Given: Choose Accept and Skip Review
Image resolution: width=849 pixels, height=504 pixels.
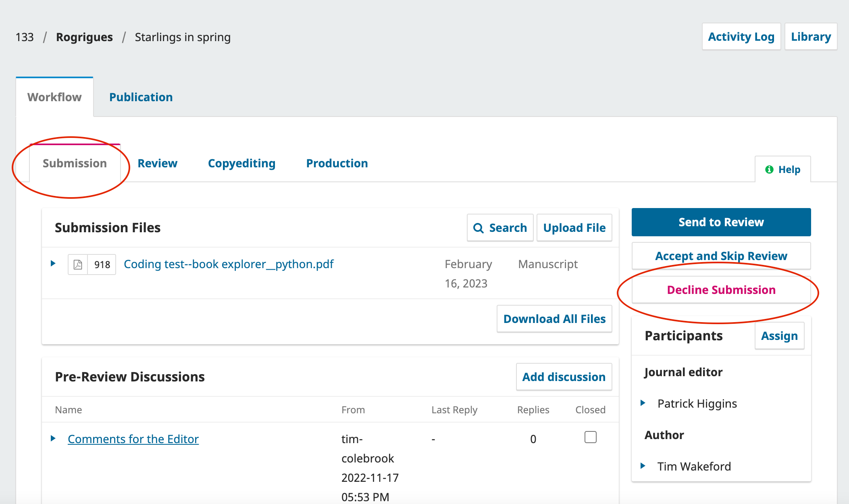Looking at the screenshot, I should coord(721,256).
